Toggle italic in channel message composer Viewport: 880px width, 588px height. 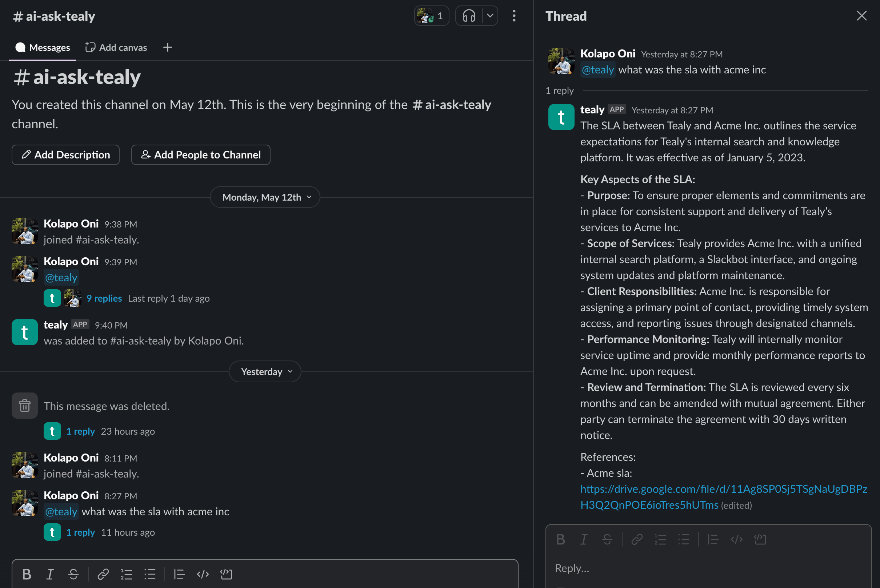[x=50, y=574]
